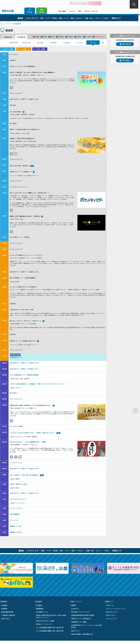Open 海と日本 PROJECT in 京都 banner
The image size is (140, 644).
52,568
